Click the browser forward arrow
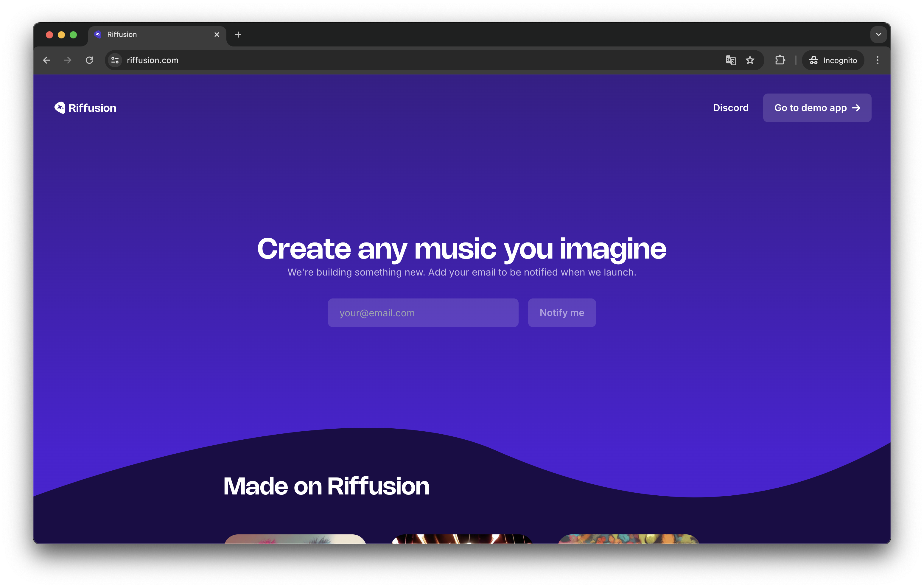924x588 pixels. (x=68, y=60)
